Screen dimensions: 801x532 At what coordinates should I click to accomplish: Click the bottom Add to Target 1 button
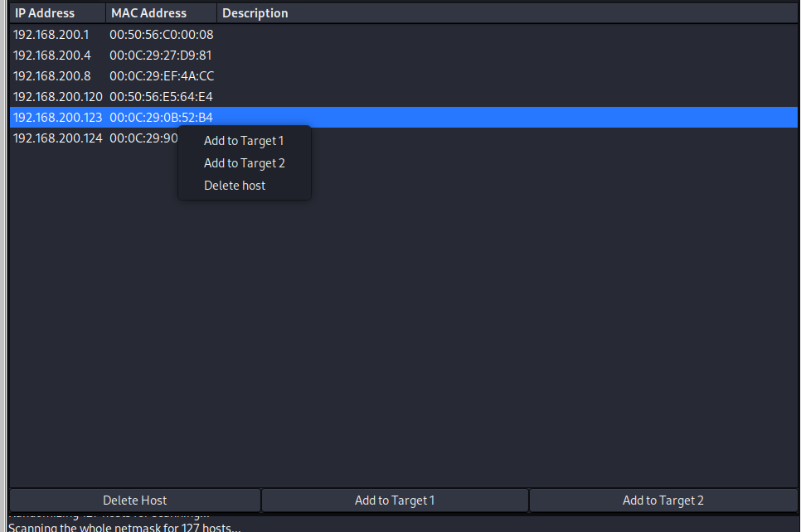tap(395, 501)
